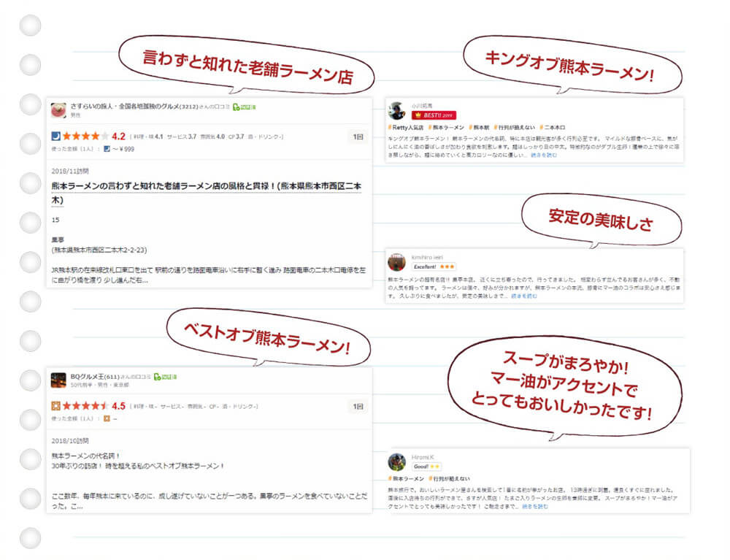Image resolution: width=730 pixels, height=560 pixels.
Task: Click the orange lunch icon beside 4.5 rating
Action: 56,406
